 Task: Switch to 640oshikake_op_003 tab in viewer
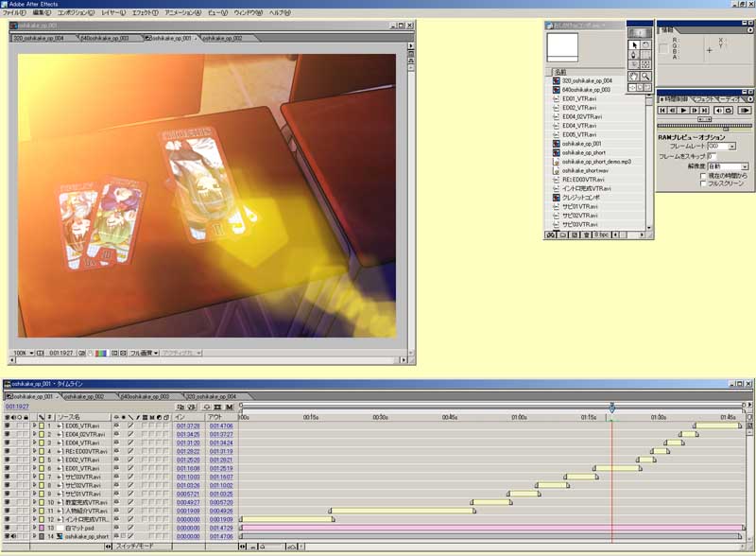[x=105, y=38]
